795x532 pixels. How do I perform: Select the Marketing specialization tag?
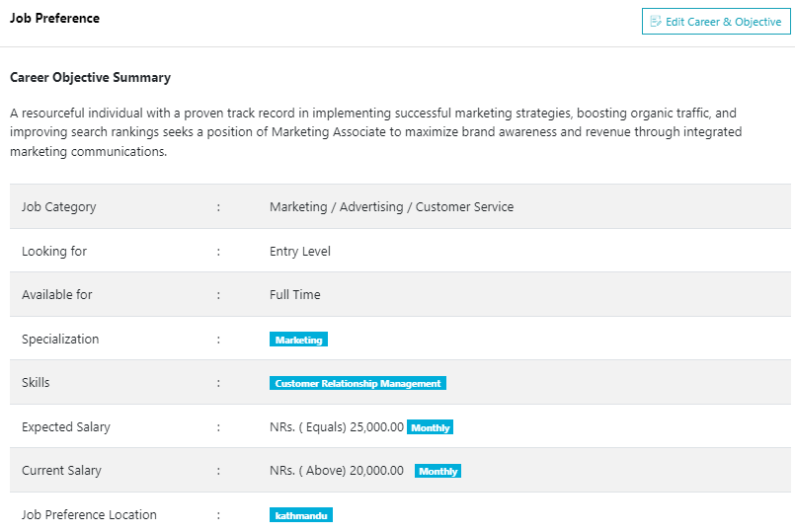[x=298, y=340]
